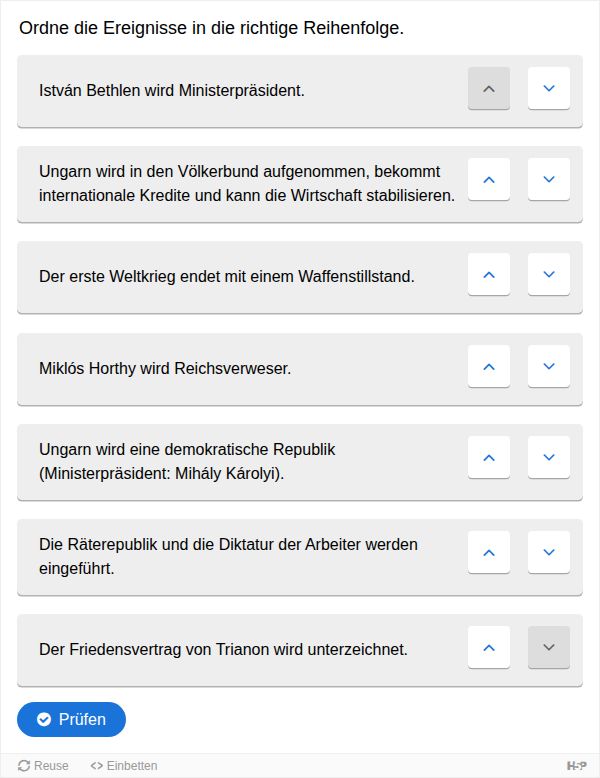
Task: Open the Einbetten embed link
Action: tap(124, 766)
